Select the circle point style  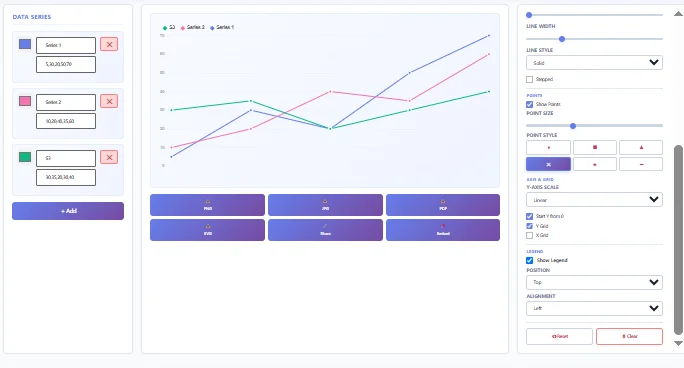[x=548, y=147]
